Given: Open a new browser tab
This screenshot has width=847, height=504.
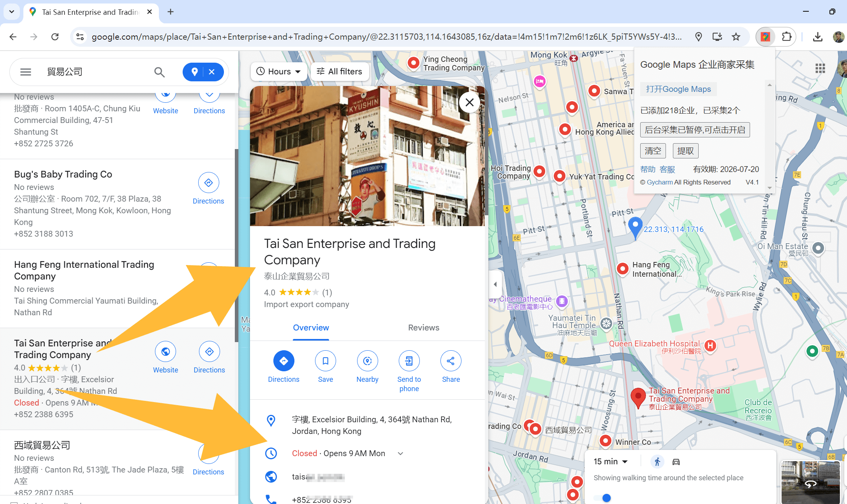Looking at the screenshot, I should (171, 12).
